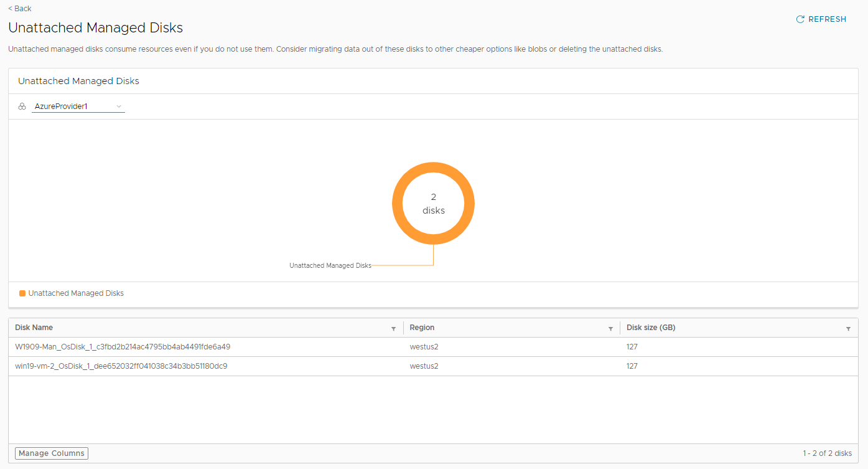Select disk win19-vm-2_OsDisk_1 row name
Screen dimensions: 868x469
tap(121, 366)
